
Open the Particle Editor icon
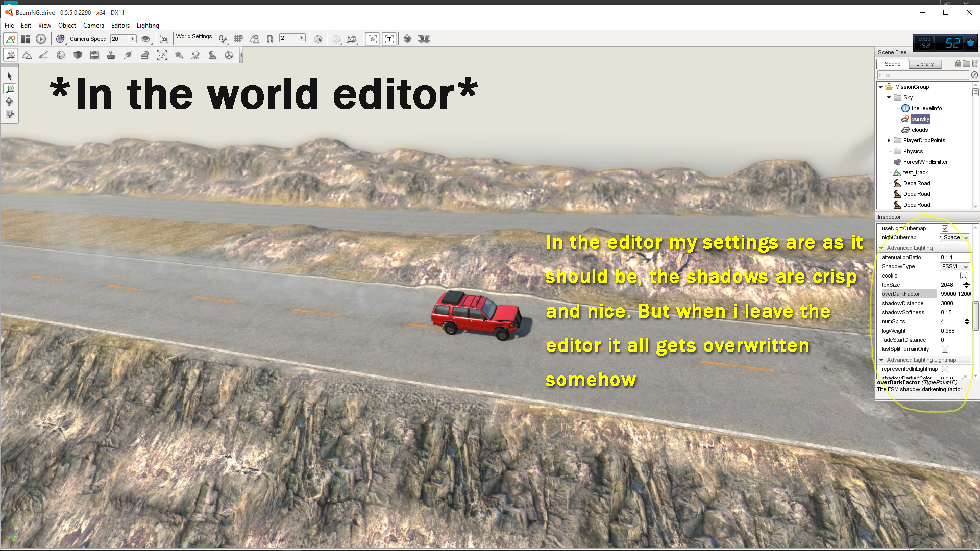[x=179, y=55]
